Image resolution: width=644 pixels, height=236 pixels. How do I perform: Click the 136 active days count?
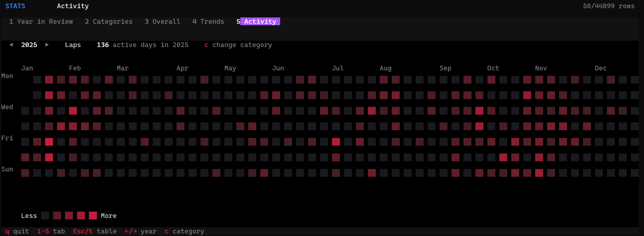click(143, 45)
